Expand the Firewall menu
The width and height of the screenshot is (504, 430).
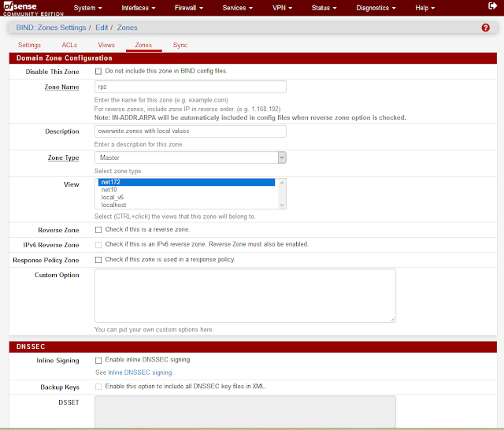click(189, 8)
